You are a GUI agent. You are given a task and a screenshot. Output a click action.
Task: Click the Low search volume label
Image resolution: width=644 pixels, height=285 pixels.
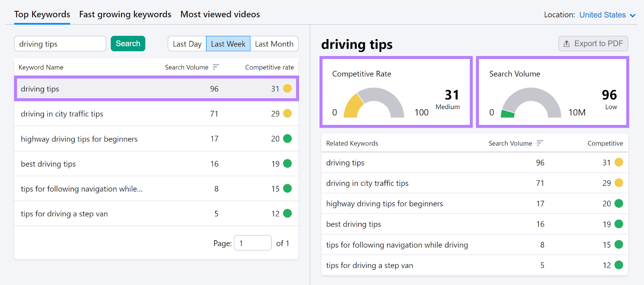(611, 107)
